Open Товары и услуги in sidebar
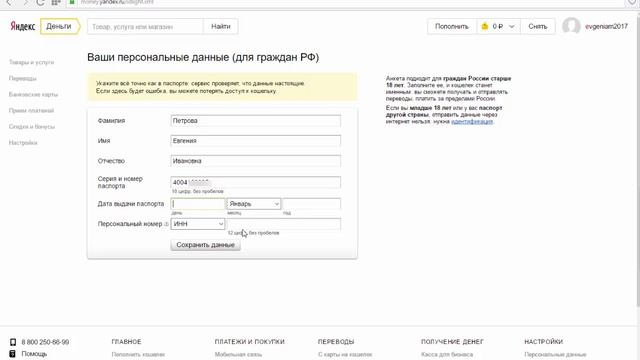 point(31,62)
